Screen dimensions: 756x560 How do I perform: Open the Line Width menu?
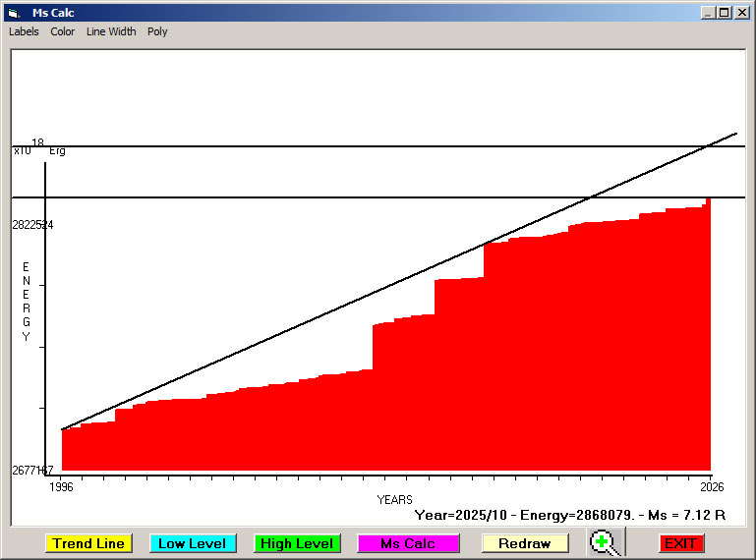[111, 31]
